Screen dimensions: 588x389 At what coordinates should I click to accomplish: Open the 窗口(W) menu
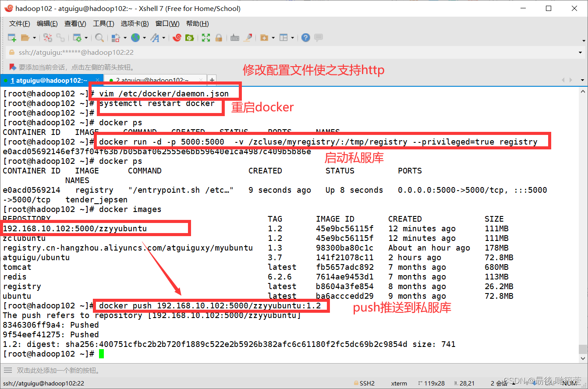pos(167,24)
